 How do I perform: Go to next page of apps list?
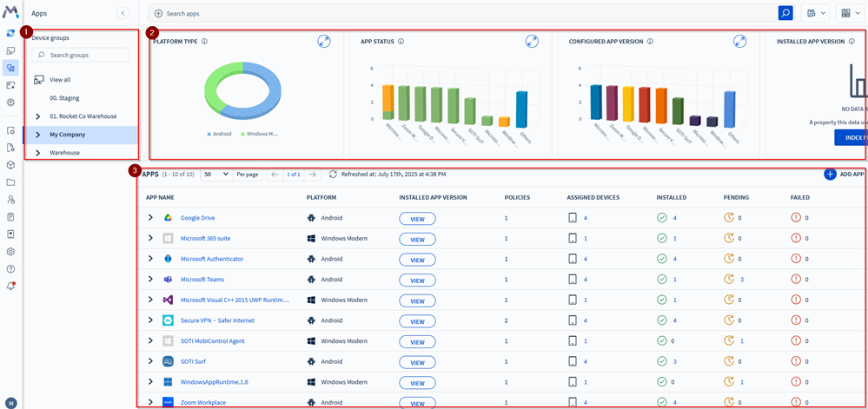click(313, 175)
